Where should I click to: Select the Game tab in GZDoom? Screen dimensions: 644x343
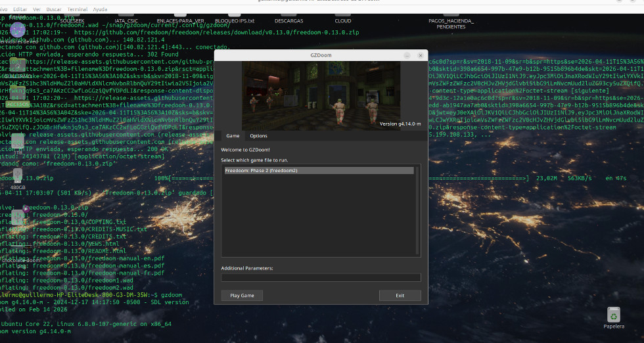tap(233, 136)
